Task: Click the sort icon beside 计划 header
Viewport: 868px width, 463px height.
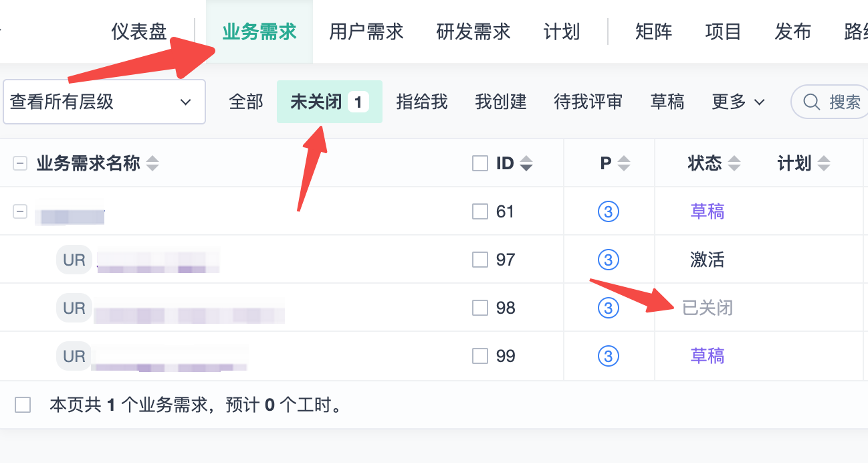Action: coord(824,163)
